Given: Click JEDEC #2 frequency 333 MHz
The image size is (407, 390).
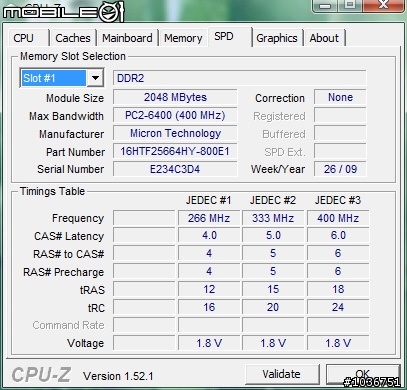Looking at the screenshot, I should click(273, 218).
